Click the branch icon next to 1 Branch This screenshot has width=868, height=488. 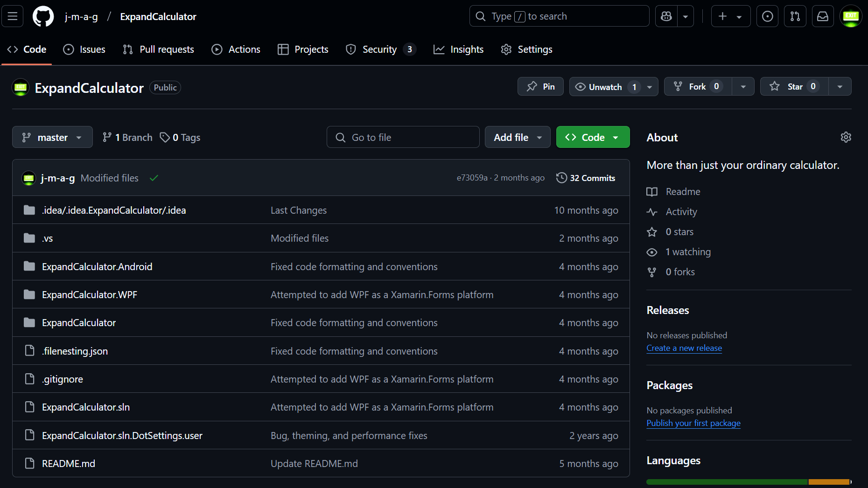coord(107,137)
